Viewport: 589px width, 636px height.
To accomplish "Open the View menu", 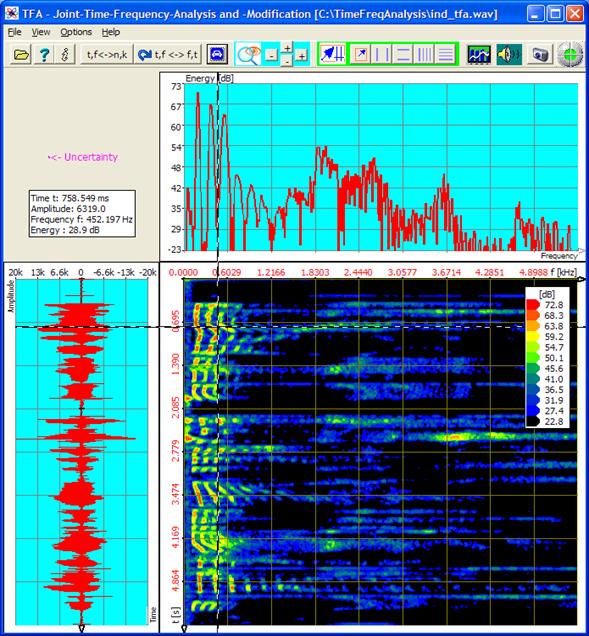I will pyautogui.click(x=41, y=32).
